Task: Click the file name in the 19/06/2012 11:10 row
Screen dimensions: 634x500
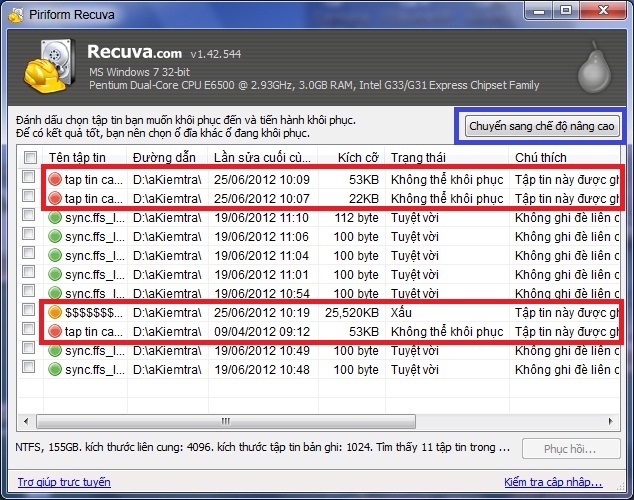Action: point(95,217)
